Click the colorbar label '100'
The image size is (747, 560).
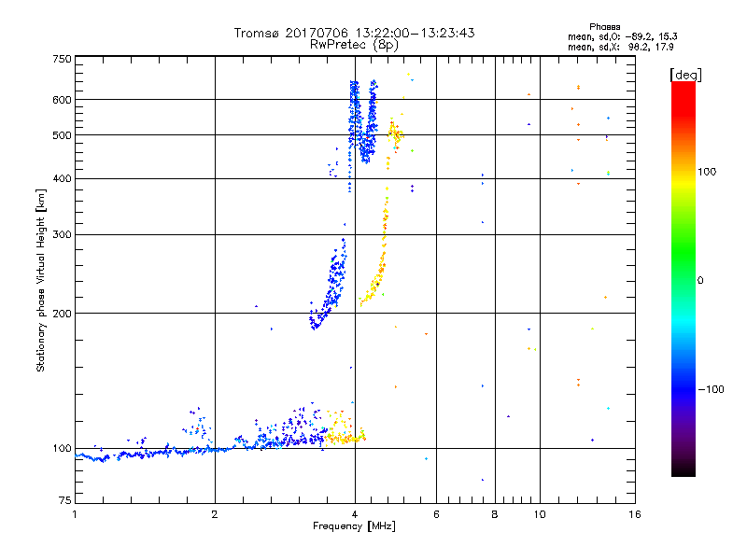tap(707, 172)
